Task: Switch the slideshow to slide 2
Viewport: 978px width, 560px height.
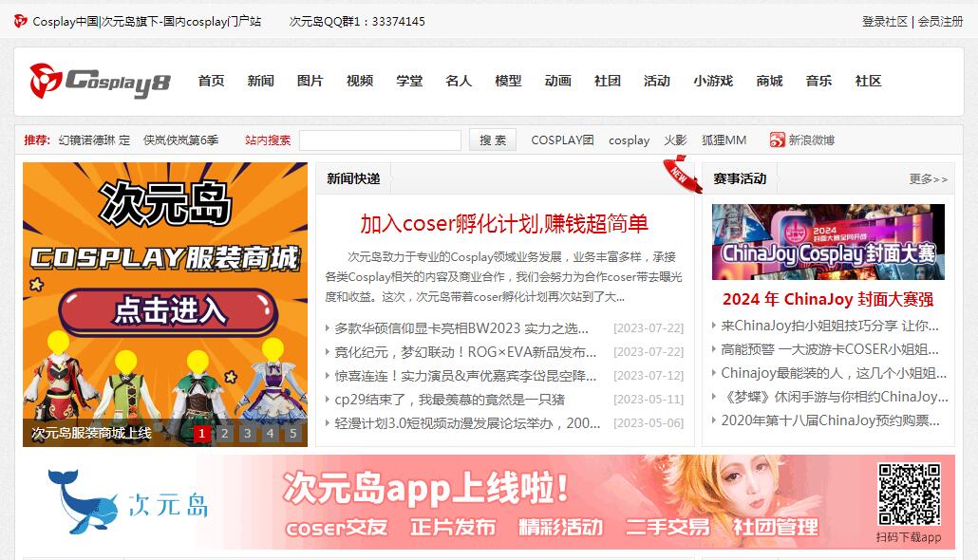Action: [224, 434]
